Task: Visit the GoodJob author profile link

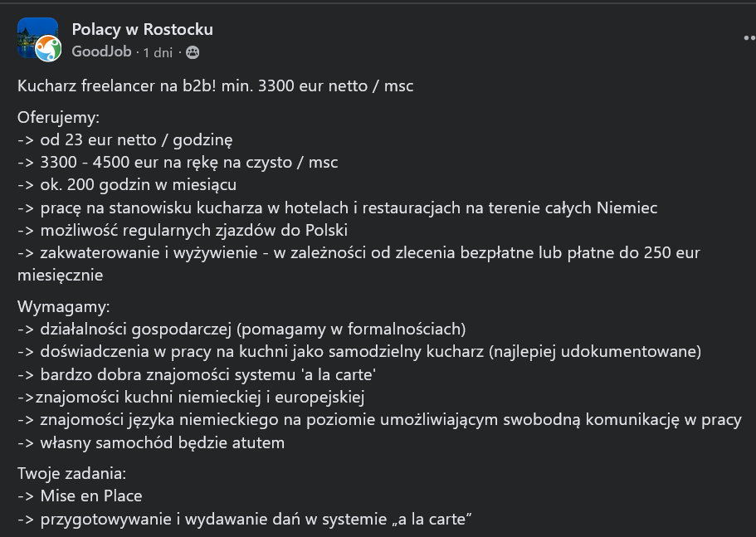Action: (101, 51)
